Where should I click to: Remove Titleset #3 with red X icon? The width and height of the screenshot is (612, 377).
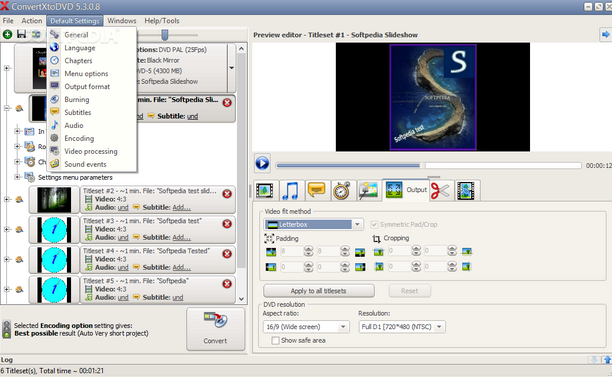[x=227, y=224]
